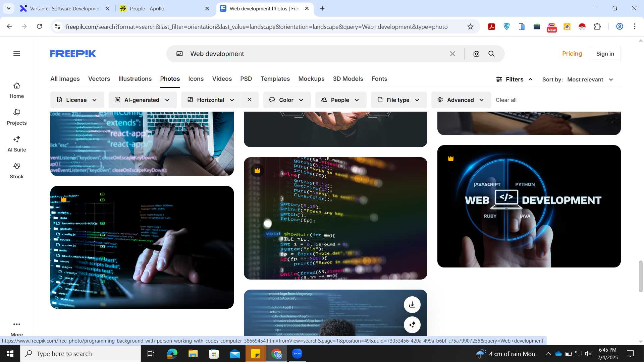
Task: Open AI Suite in the sidebar
Action: pos(17,144)
